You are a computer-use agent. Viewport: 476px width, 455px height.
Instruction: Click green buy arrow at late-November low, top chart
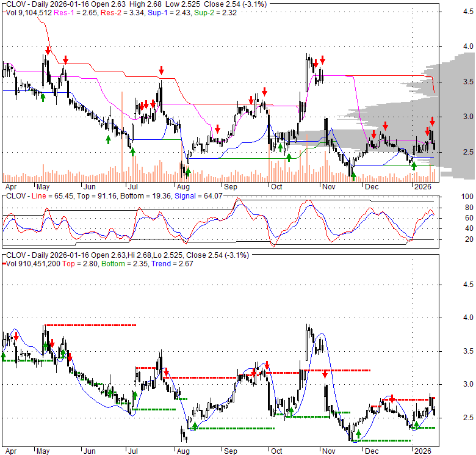tap(353, 176)
